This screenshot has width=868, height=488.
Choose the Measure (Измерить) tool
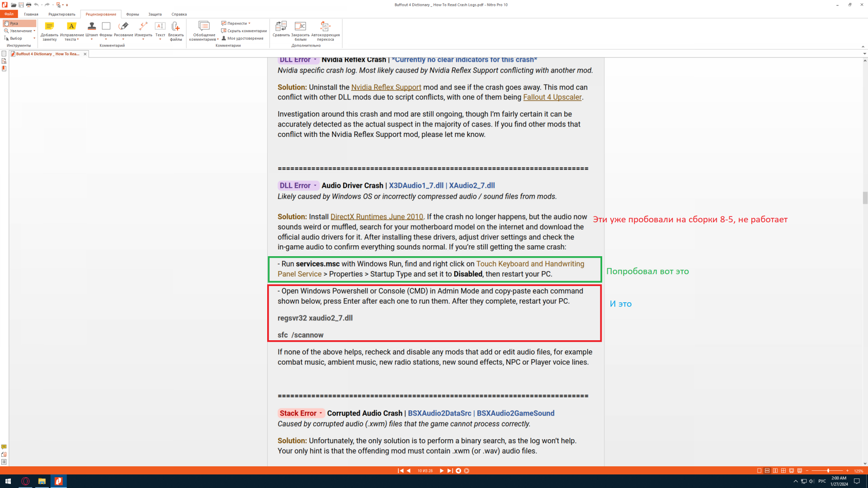pos(143,27)
